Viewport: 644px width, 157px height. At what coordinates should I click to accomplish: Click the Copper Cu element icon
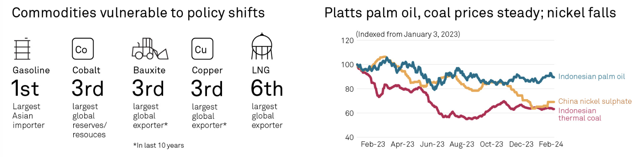(x=202, y=49)
